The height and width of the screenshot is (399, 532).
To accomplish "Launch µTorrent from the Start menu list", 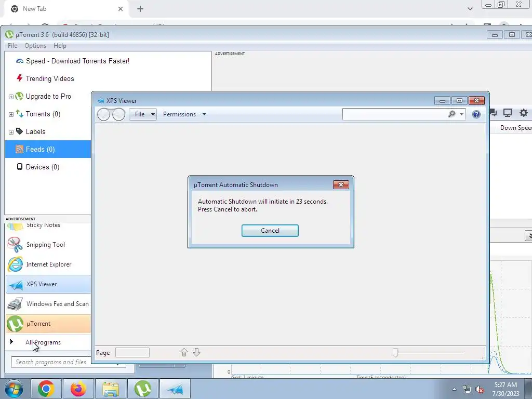I will 48,323.
